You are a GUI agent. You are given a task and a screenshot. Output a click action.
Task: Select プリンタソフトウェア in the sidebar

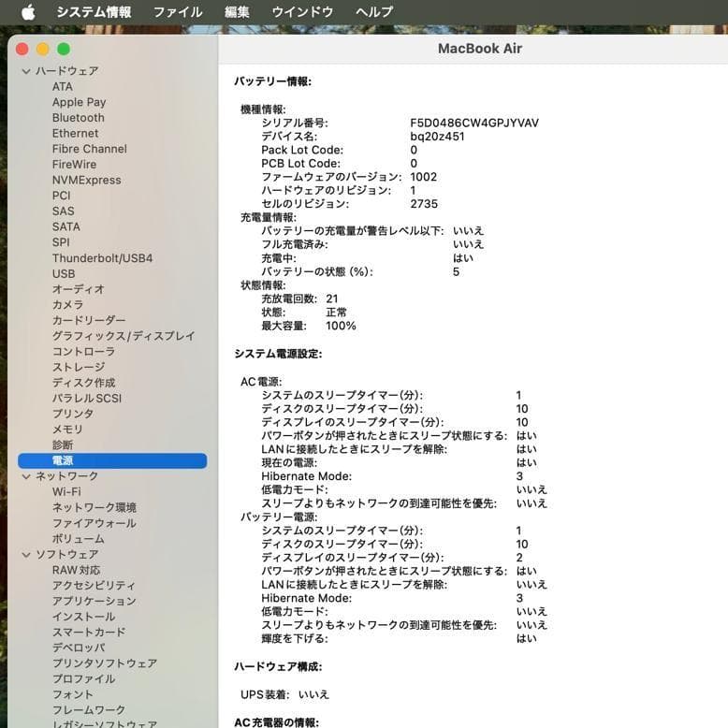click(x=105, y=663)
